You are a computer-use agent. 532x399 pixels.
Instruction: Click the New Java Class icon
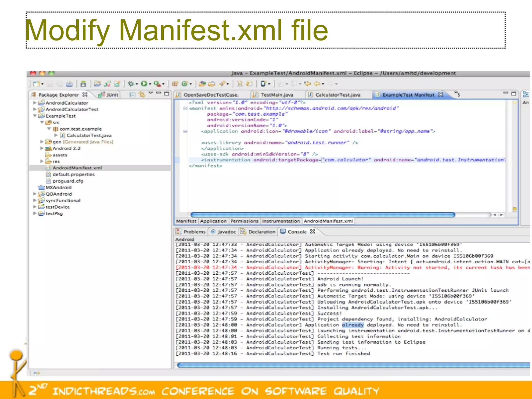click(184, 84)
